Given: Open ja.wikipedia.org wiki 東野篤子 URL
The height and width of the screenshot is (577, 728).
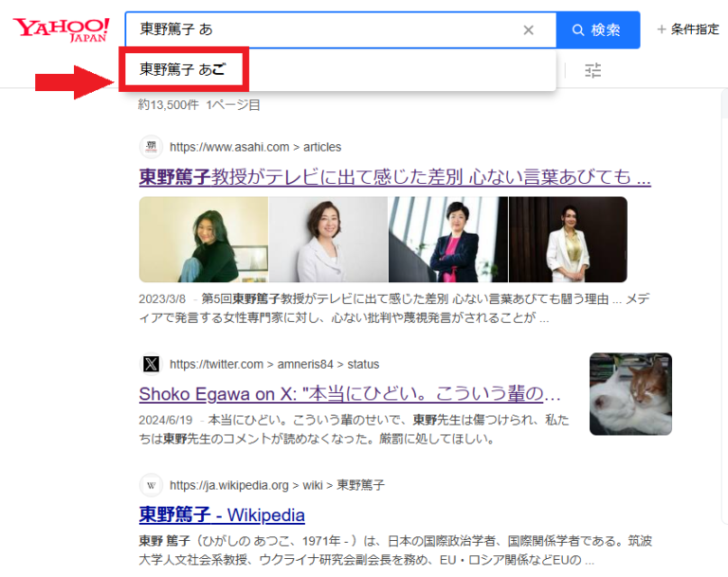Looking at the screenshot, I should tap(277, 485).
